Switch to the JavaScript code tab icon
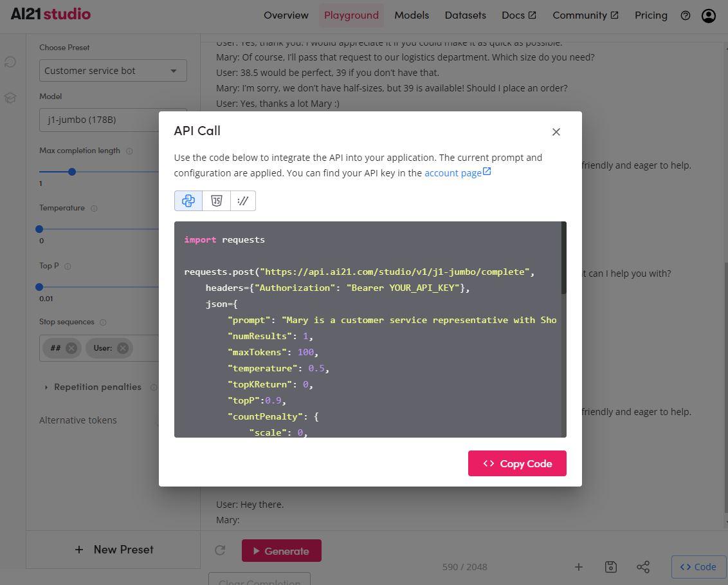The width and height of the screenshot is (728, 585). 216,201
